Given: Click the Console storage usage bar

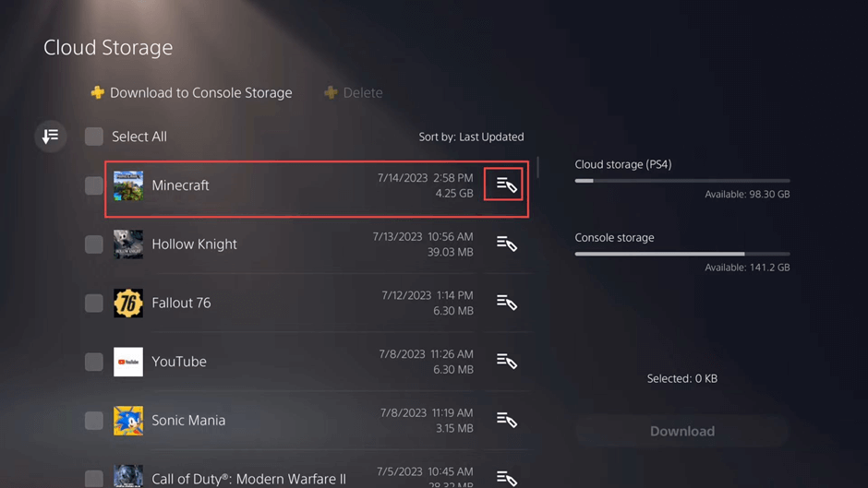Looking at the screenshot, I should [681, 254].
